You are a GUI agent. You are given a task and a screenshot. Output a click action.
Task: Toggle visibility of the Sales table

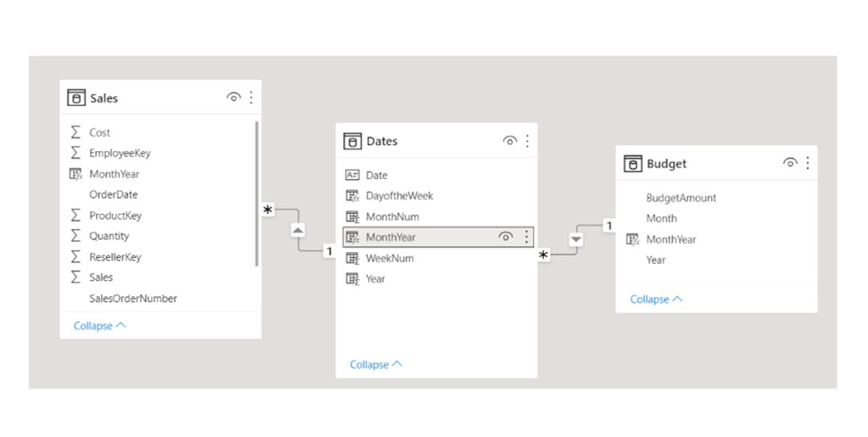(x=233, y=98)
